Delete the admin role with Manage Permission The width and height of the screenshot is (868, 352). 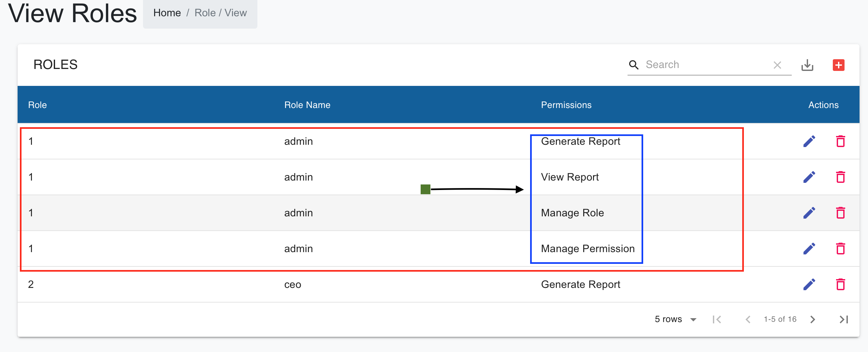tap(841, 249)
